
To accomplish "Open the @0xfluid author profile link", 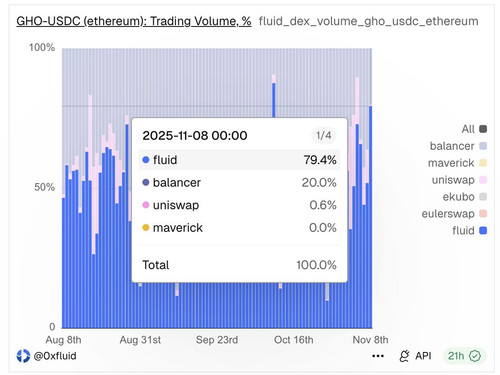I will [x=55, y=356].
